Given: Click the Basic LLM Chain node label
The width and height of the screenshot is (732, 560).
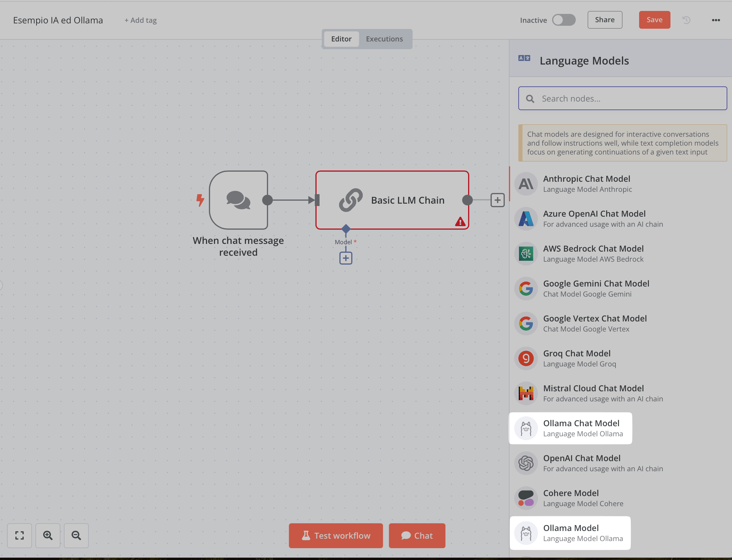Looking at the screenshot, I should 408,200.
